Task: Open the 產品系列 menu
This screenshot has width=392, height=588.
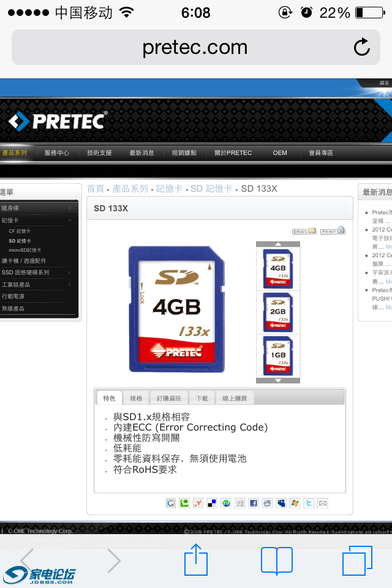Action: click(15, 153)
